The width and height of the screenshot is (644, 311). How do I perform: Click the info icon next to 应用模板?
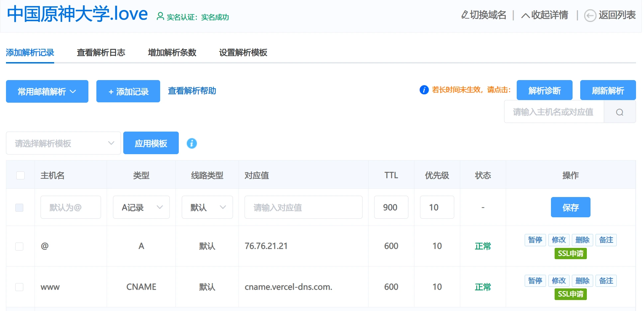[192, 143]
